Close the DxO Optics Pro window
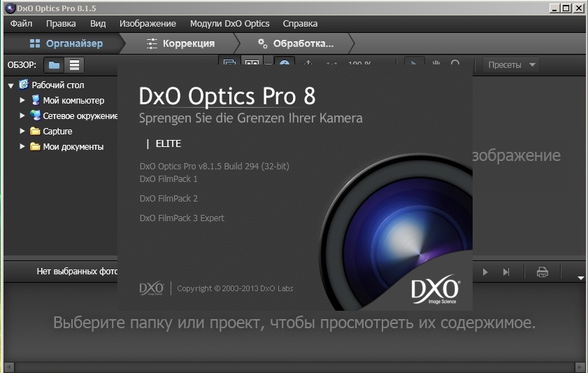The height and width of the screenshot is (373, 588). pyautogui.click(x=579, y=8)
